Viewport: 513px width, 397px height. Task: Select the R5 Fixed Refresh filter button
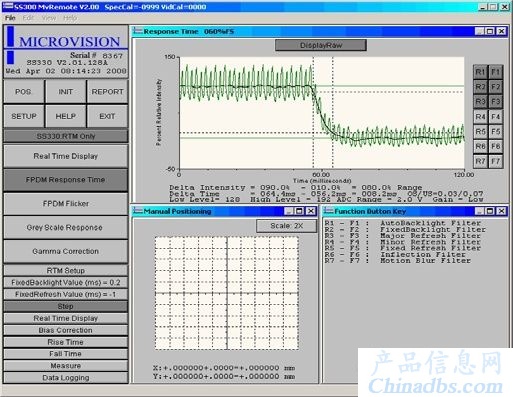(x=480, y=132)
